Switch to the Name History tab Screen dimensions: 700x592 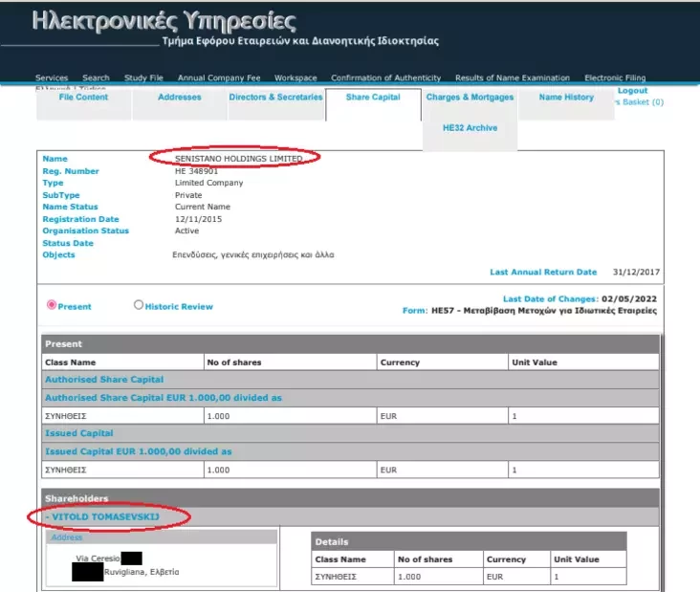click(566, 98)
